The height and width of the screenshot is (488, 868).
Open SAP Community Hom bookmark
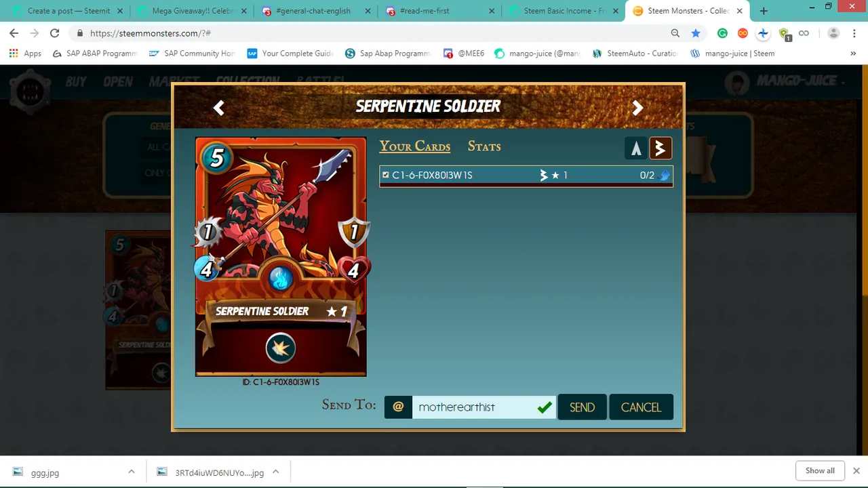[192, 54]
